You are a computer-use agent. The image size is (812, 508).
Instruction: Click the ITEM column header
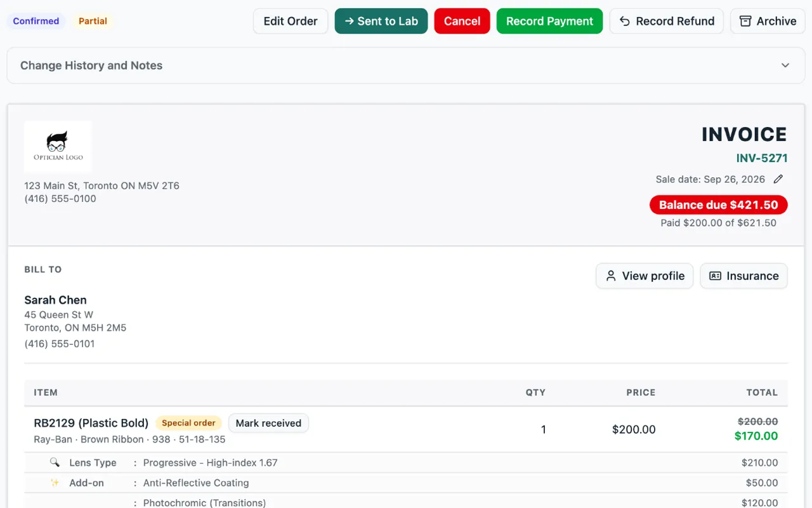click(x=46, y=392)
